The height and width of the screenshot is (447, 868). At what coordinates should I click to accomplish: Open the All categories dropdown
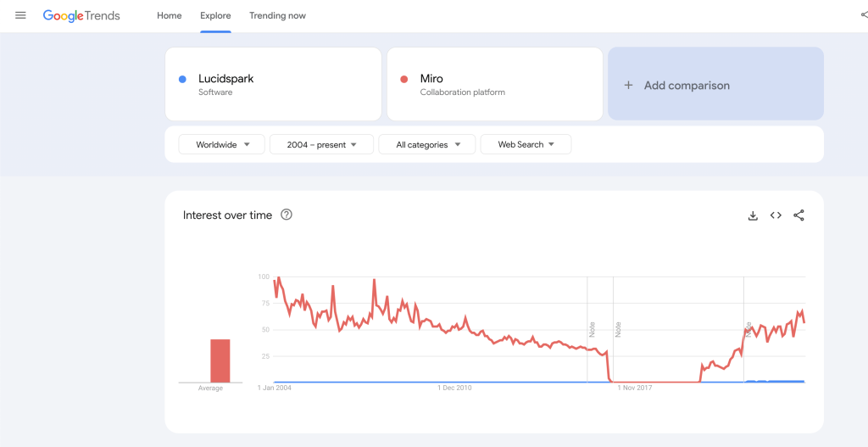pos(427,144)
